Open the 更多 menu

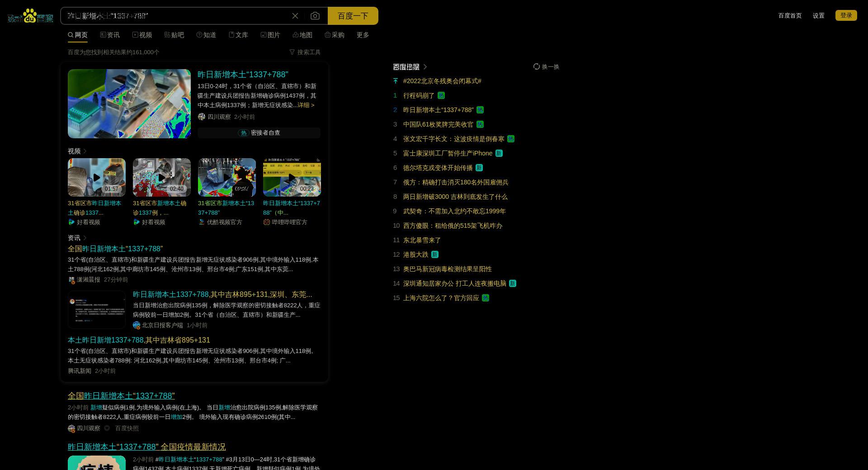point(363,35)
